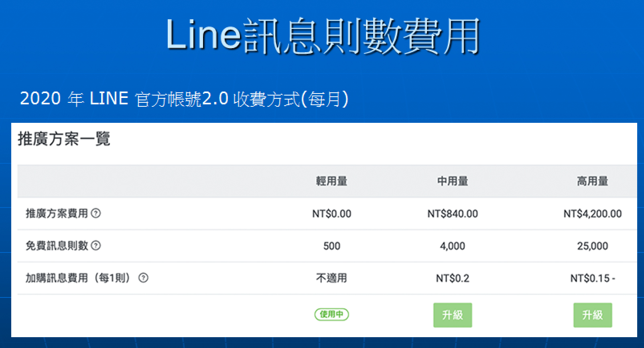Click the NT$0.2 per-message fee
644x348 pixels.
[x=453, y=278]
